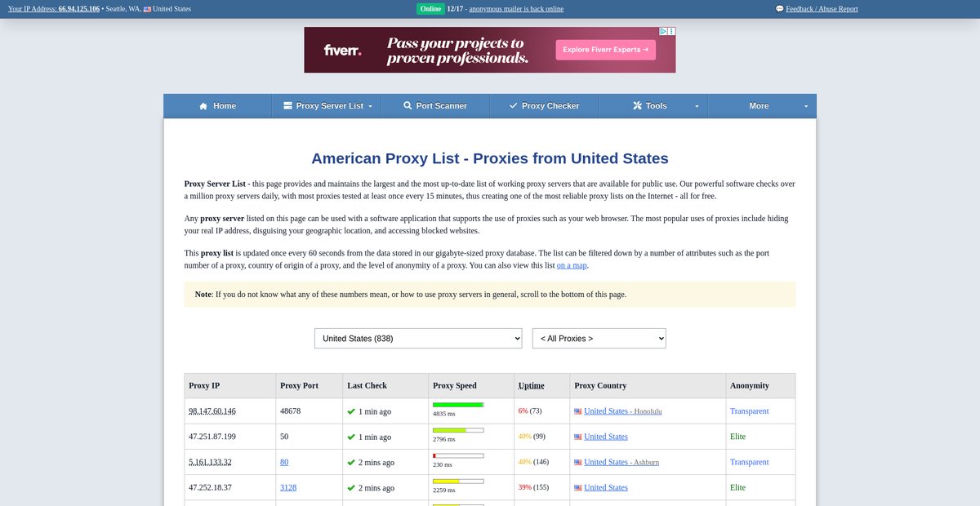The width and height of the screenshot is (980, 506).
Task: Click the flag icon beside Honolulu
Action: pos(578,411)
